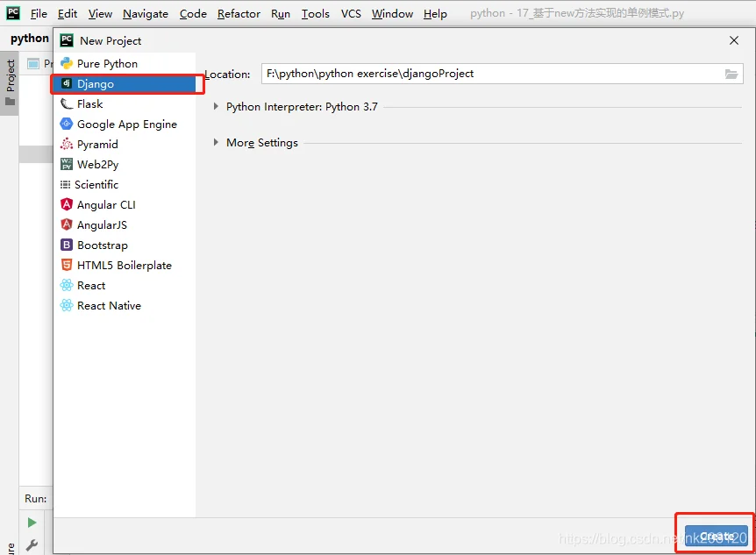Open the Tools menu
Image resolution: width=756 pixels, height=555 pixels.
tap(316, 14)
